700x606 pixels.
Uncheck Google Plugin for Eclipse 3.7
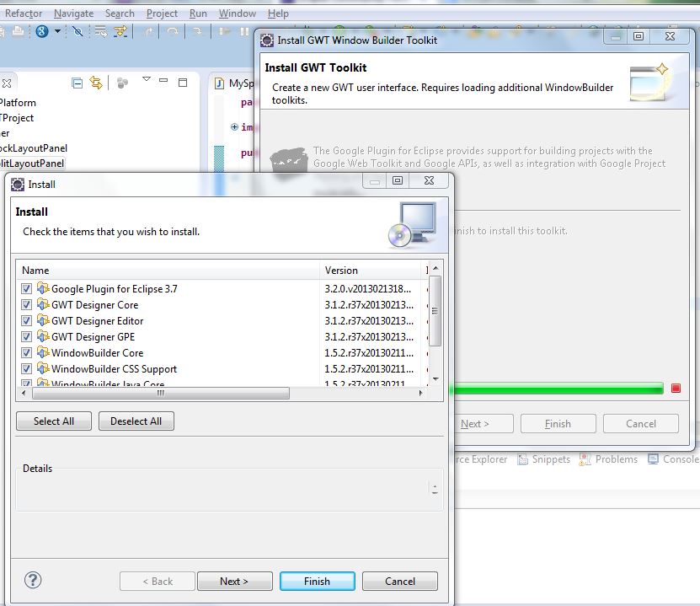pos(26,288)
